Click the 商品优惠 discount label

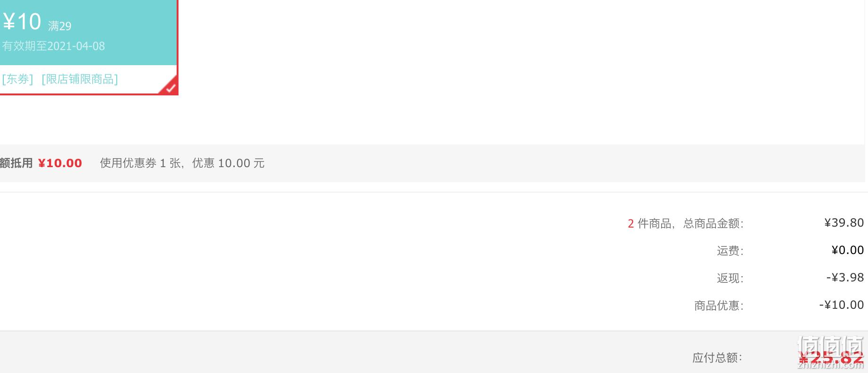(719, 305)
